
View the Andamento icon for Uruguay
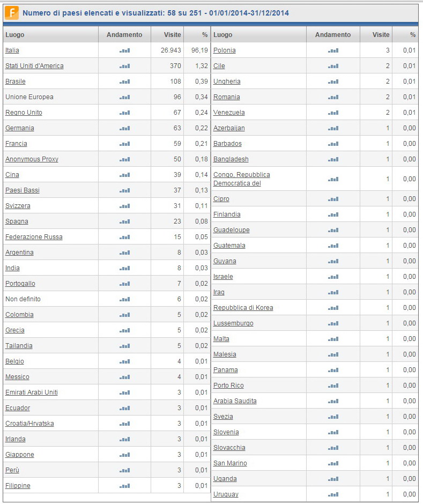click(x=333, y=494)
